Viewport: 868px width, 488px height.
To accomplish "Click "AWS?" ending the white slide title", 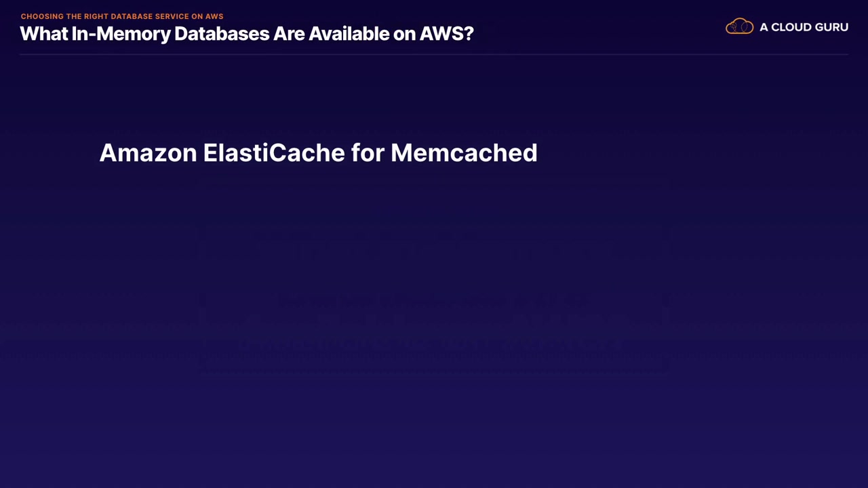I will 446,33.
